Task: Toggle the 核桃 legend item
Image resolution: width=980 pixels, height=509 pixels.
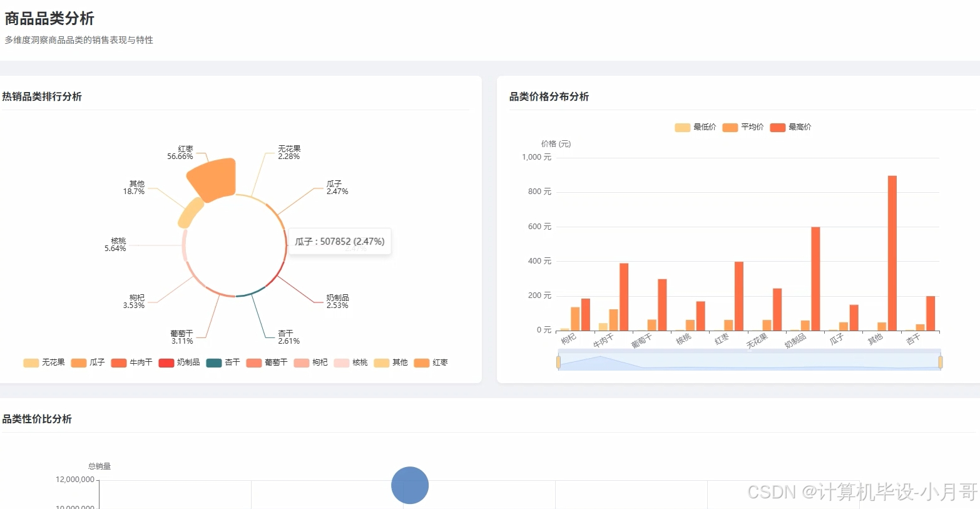Action: tap(350, 362)
